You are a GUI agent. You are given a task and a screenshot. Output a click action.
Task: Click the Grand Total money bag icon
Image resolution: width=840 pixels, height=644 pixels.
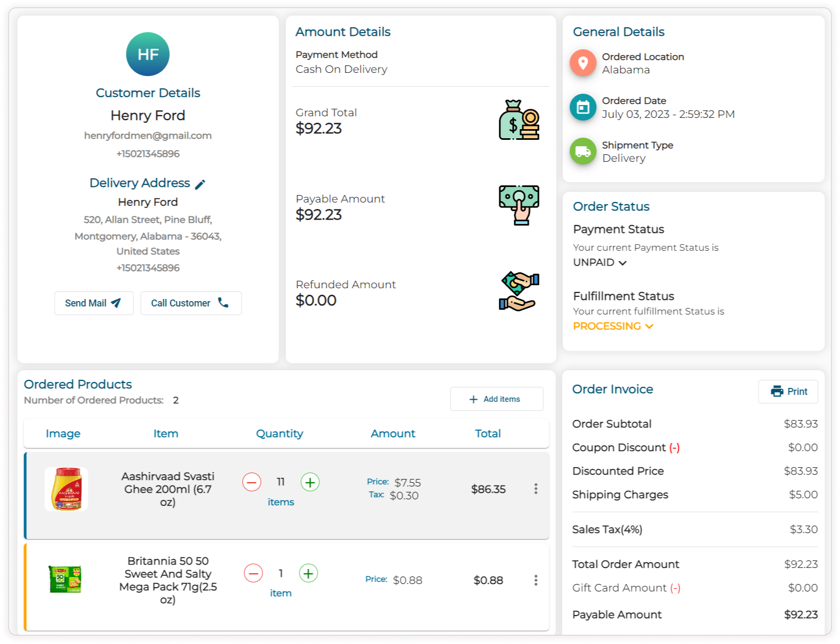pos(519,120)
